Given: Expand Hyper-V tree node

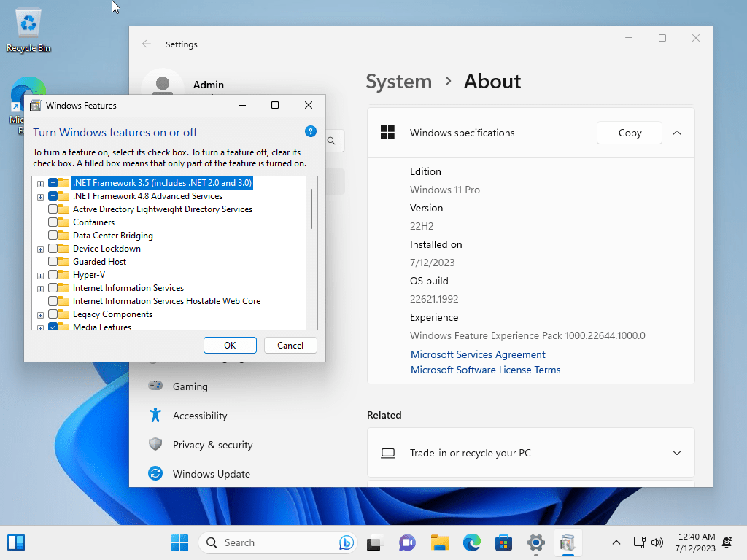Looking at the screenshot, I should pyautogui.click(x=41, y=276).
